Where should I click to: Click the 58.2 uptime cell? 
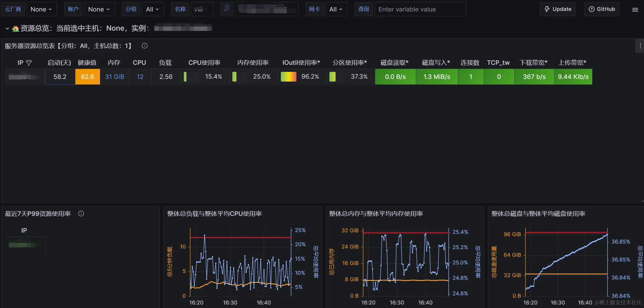tap(60, 77)
